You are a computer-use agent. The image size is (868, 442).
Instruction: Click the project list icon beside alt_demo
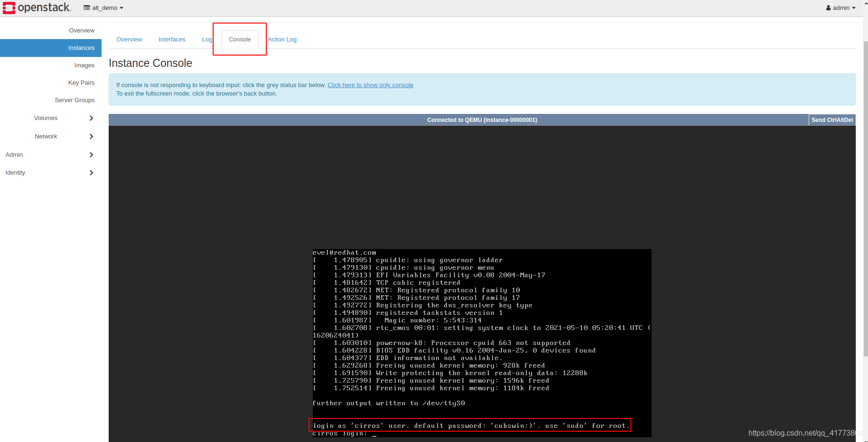tap(87, 8)
